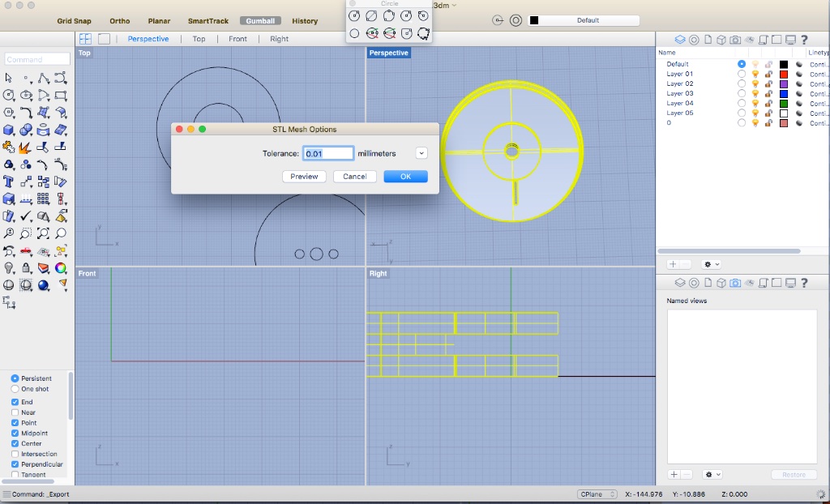Switch to the Right viewport tab
This screenshot has height=504, width=830.
click(279, 39)
